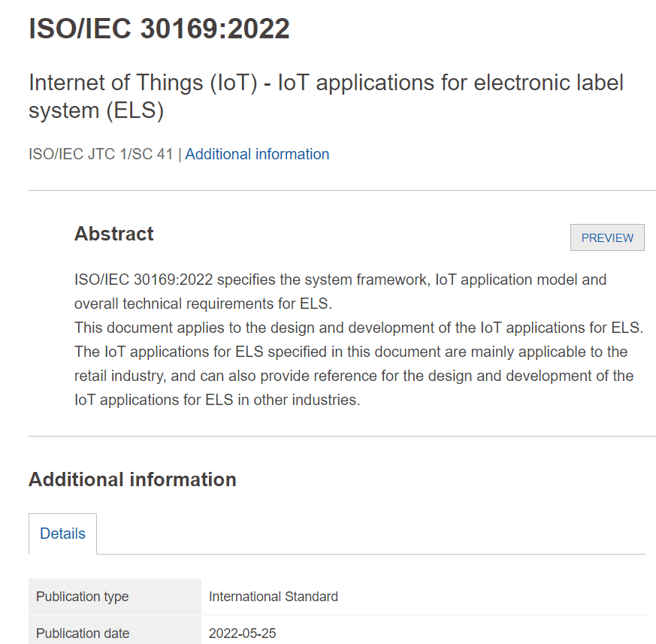Click the 2022-05-25 date value
The width and height of the screenshot is (656, 644).
pos(242,633)
